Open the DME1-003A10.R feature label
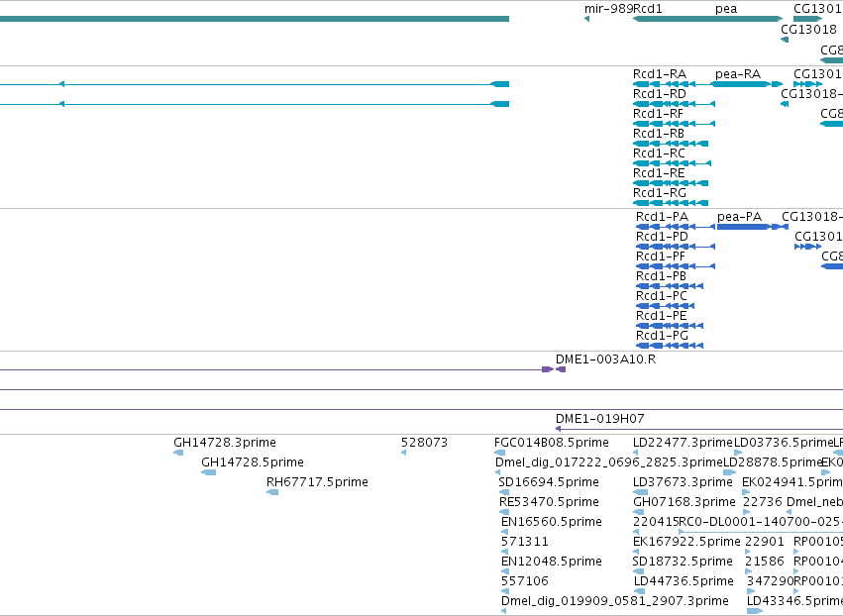This screenshot has height=616, width=843. click(x=605, y=359)
